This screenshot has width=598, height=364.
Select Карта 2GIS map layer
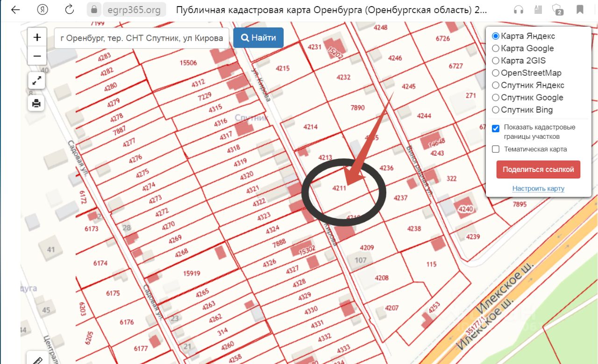coord(496,60)
